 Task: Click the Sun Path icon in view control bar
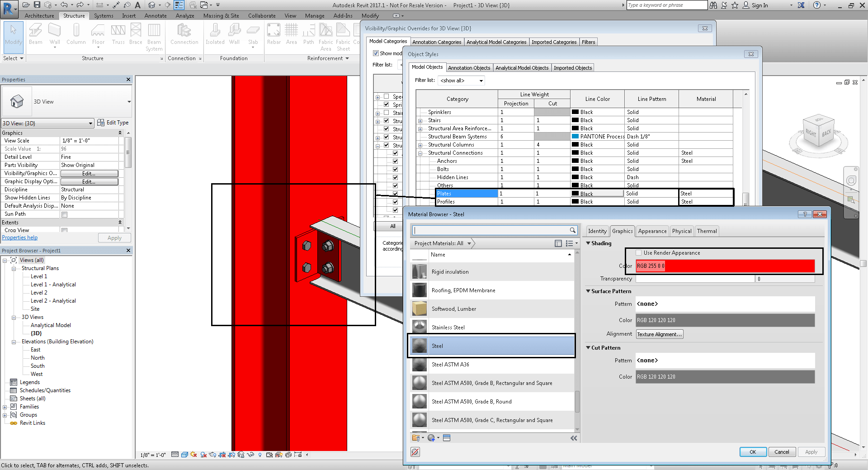coord(194,455)
